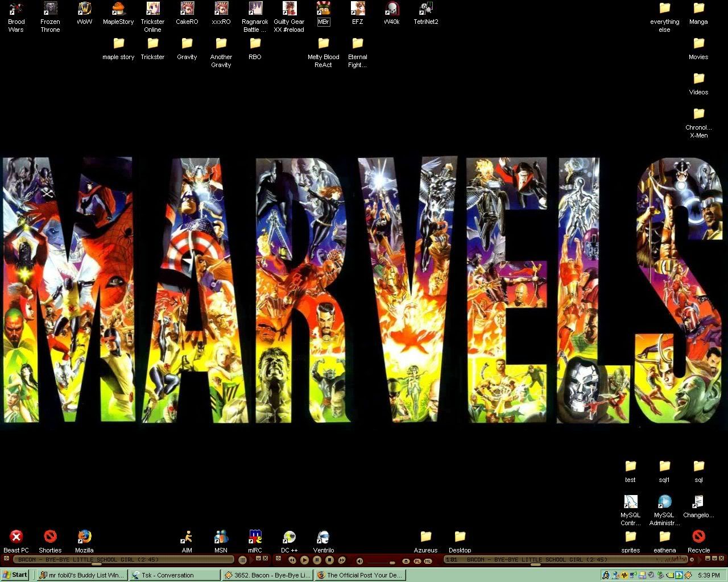Image resolution: width=728 pixels, height=582 pixels.
Task: Select the xxxRO shortcut icon
Action: click(221, 14)
